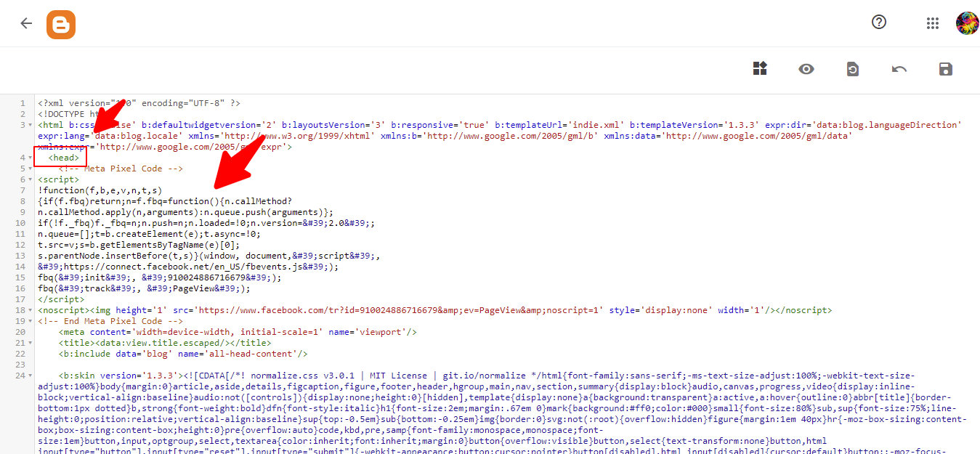
Task: Open the edit widgets icon
Action: coord(760,69)
